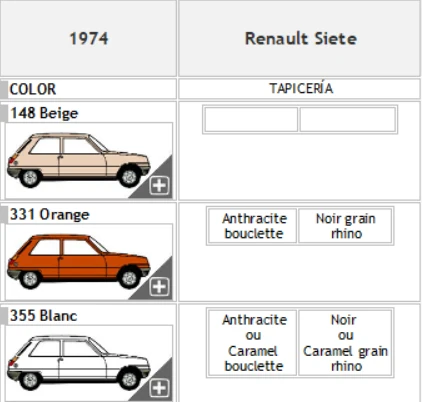This screenshot has height=402, width=422.
Task: Click the 148 Beige label
Action: point(44,113)
